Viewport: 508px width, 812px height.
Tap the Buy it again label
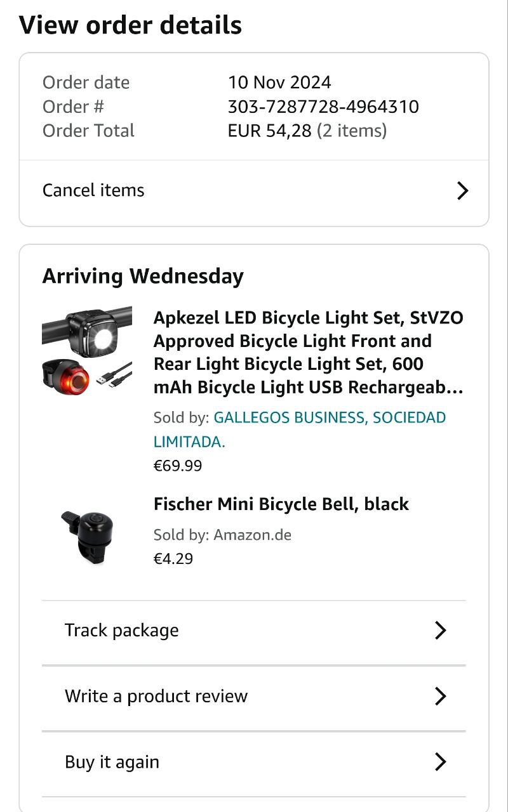coord(112,762)
